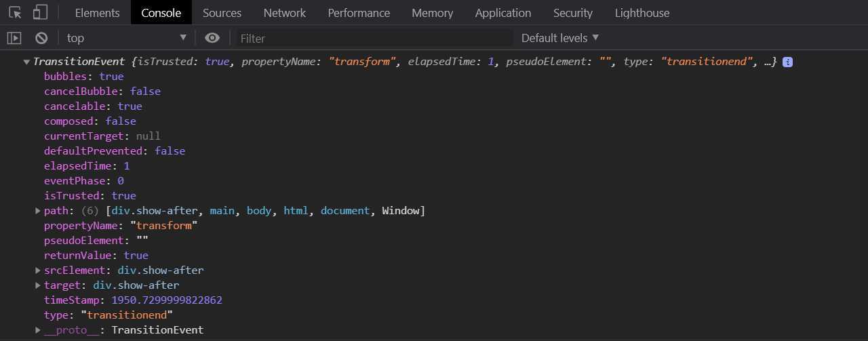The width and height of the screenshot is (868, 341).
Task: Select the currentTarget: null row
Action: point(102,136)
